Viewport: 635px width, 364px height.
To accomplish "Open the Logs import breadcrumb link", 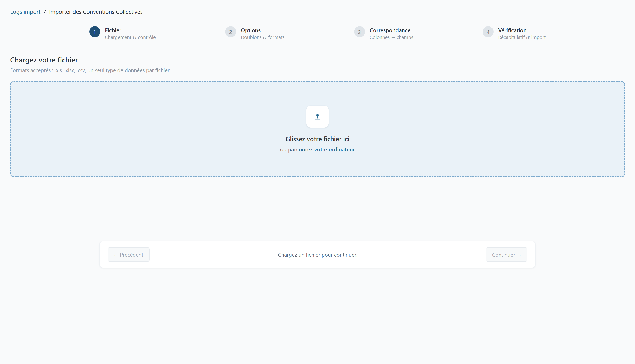I will pyautogui.click(x=25, y=12).
